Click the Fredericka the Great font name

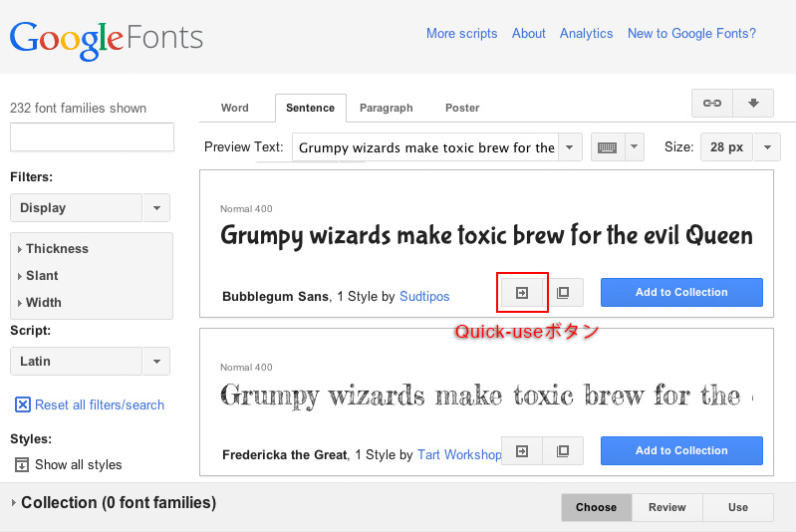(285, 455)
